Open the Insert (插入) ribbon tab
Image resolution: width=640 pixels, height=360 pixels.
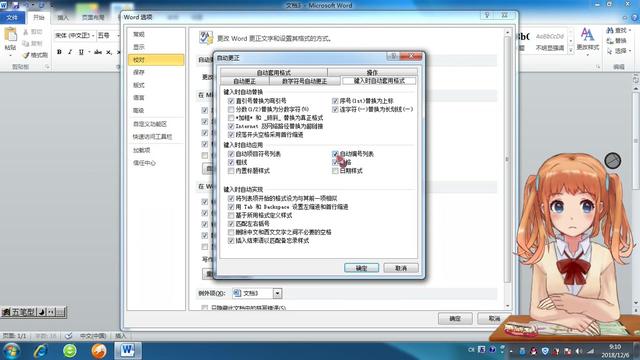coord(63,18)
